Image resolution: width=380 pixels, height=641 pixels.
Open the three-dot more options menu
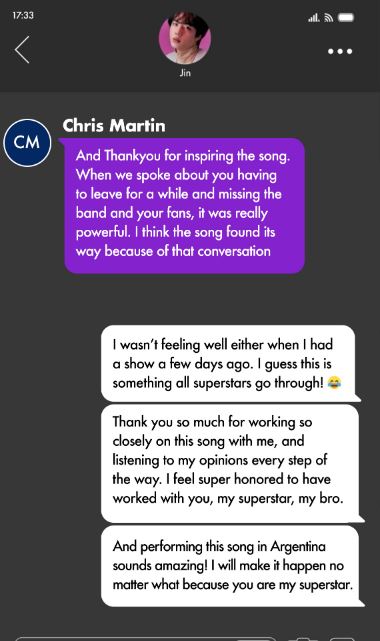[x=340, y=52]
